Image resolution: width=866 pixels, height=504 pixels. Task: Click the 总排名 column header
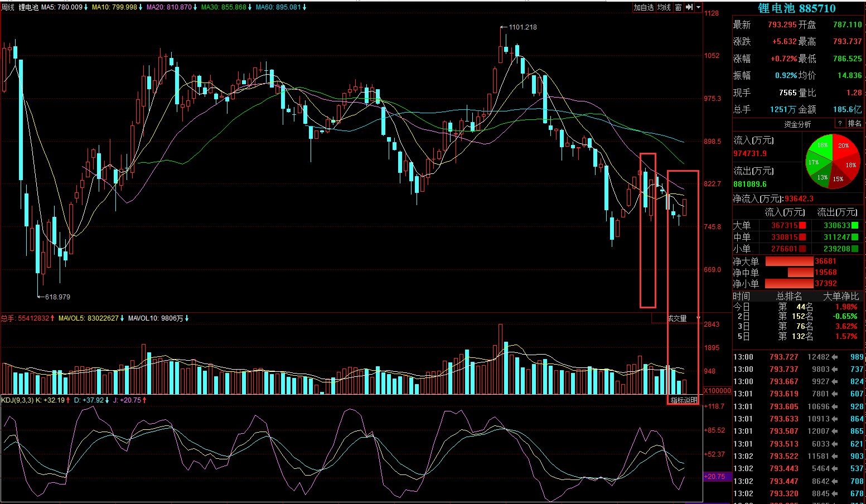click(x=789, y=296)
